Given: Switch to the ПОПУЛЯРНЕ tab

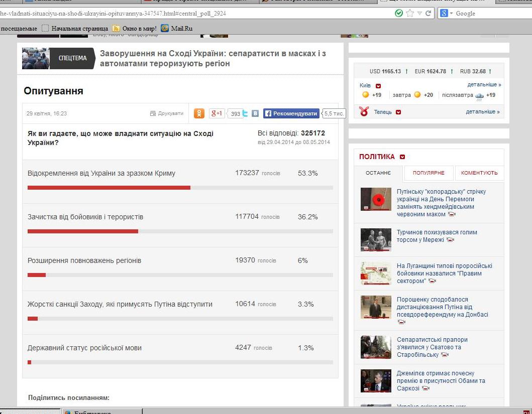Looking at the screenshot, I should [x=429, y=173].
